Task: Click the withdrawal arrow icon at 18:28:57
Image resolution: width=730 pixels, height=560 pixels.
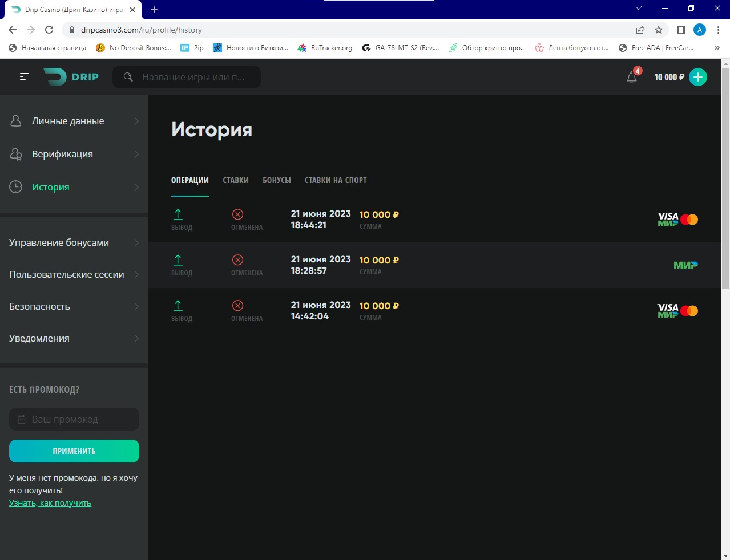Action: point(178,260)
